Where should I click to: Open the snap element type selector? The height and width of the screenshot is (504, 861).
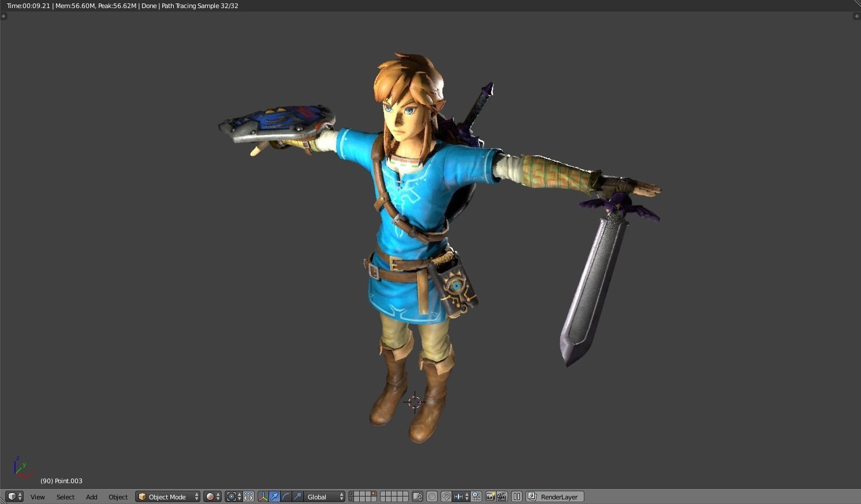click(461, 496)
